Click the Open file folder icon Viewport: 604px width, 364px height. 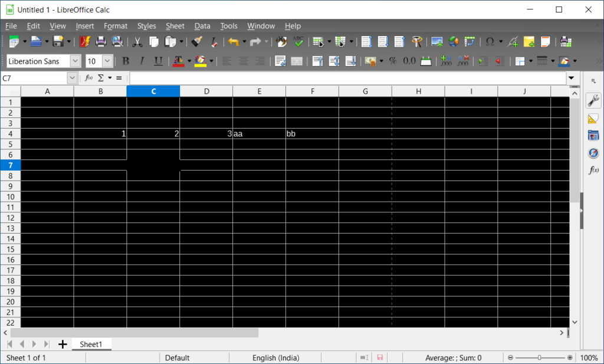(36, 42)
